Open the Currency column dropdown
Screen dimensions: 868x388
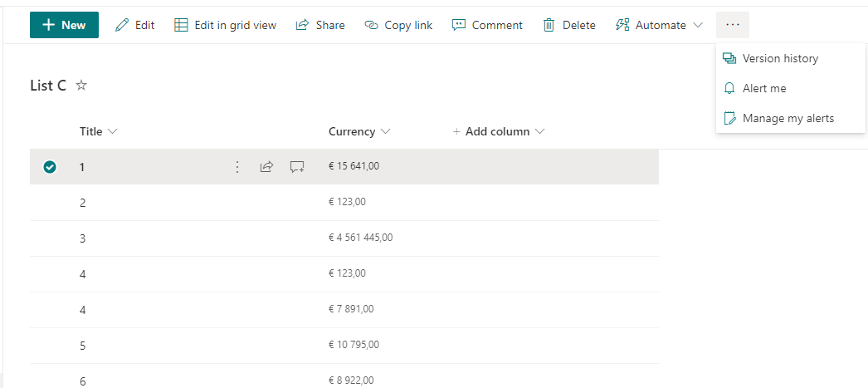[x=359, y=131]
